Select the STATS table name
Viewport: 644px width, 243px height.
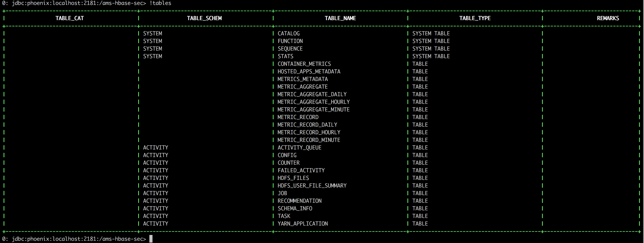pyautogui.click(x=285, y=56)
